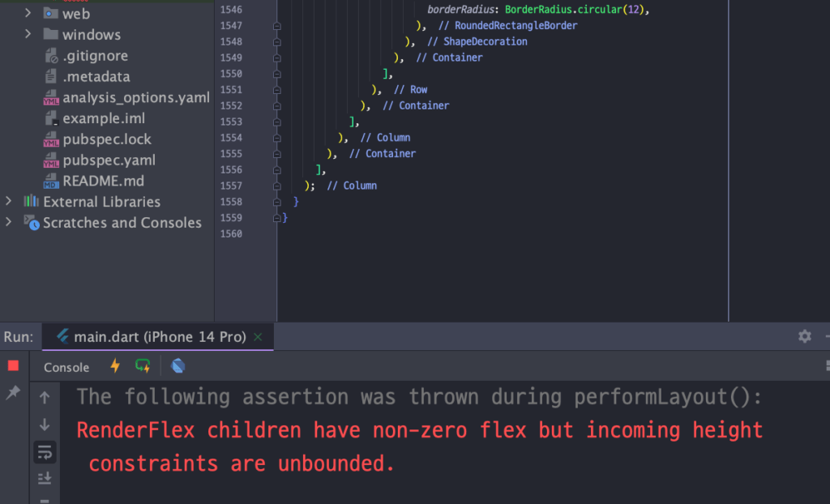
Task: Toggle code fold at line 1547
Action: coord(277,26)
